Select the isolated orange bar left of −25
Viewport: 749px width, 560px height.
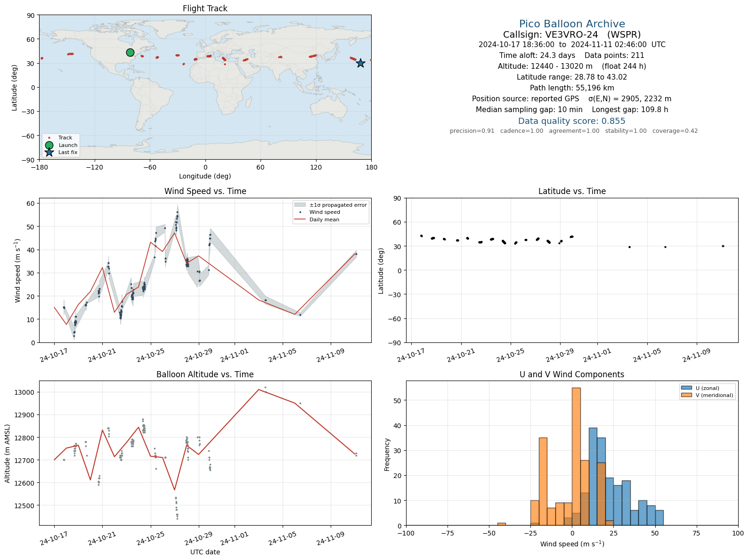(x=501, y=524)
